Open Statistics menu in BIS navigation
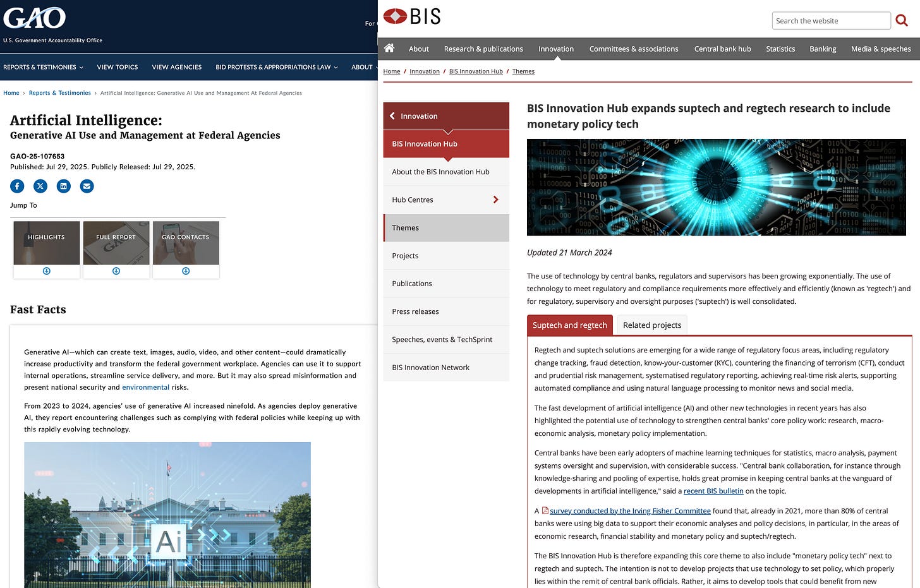Image resolution: width=920 pixels, height=588 pixels. click(780, 49)
